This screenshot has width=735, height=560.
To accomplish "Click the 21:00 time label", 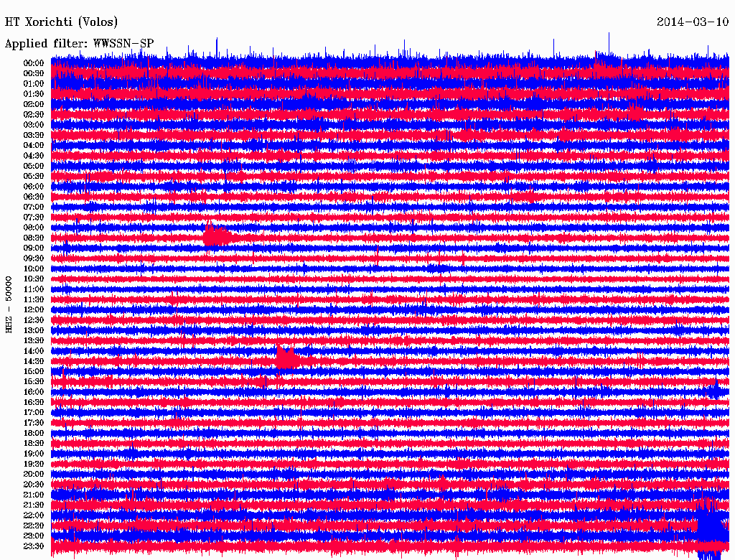I will (34, 495).
